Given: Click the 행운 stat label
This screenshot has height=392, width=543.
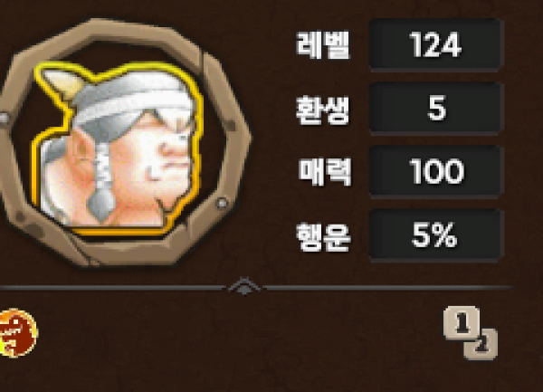Looking at the screenshot, I should [323, 237].
